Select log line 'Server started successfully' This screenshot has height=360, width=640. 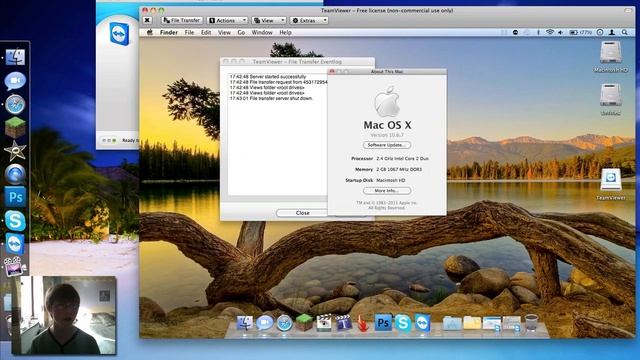coord(268,76)
